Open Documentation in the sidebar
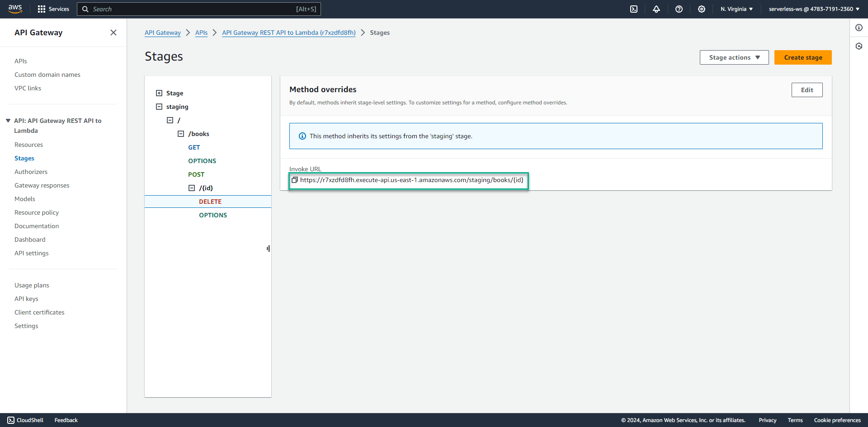 coord(37,226)
